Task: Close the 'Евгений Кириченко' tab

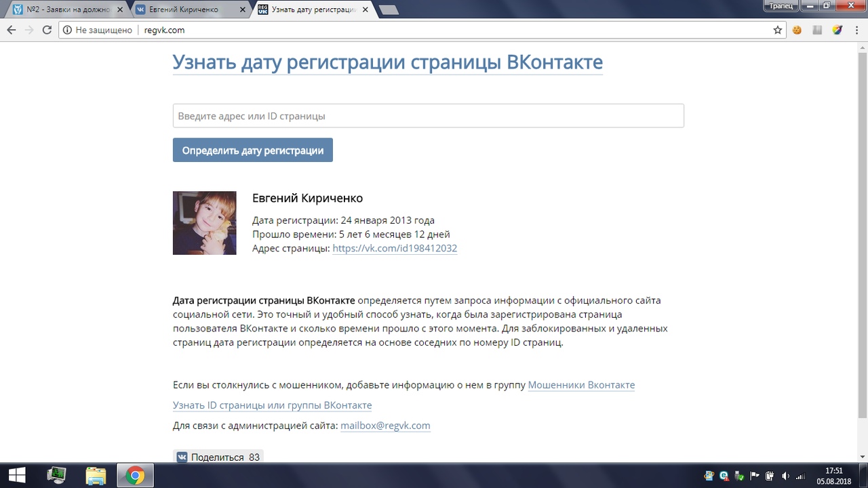Action: (242, 10)
